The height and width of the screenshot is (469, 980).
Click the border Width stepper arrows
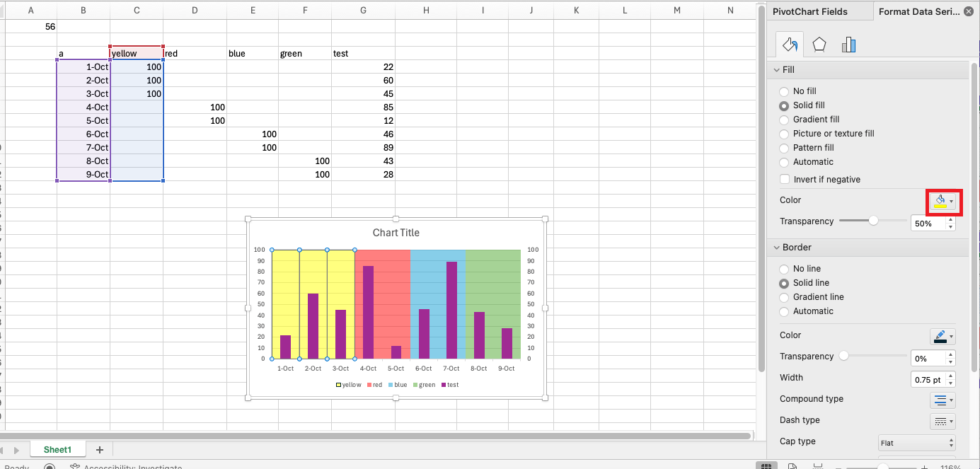tap(950, 379)
